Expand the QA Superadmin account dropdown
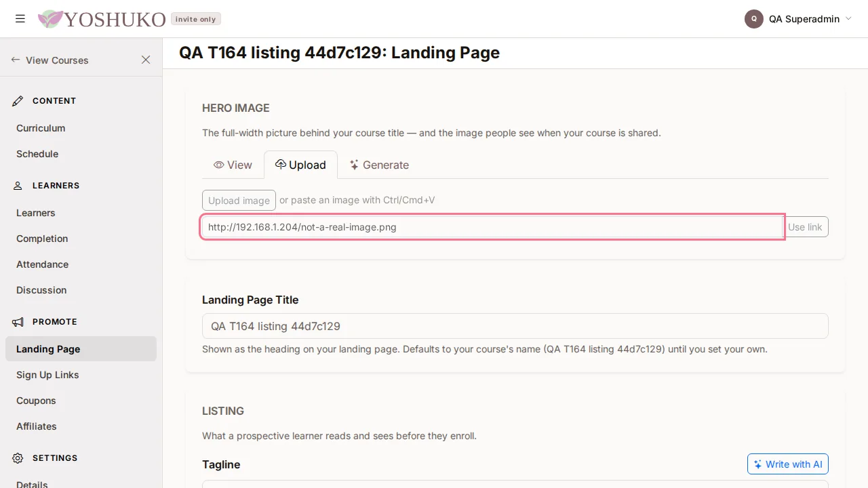The image size is (868, 488). [848, 19]
